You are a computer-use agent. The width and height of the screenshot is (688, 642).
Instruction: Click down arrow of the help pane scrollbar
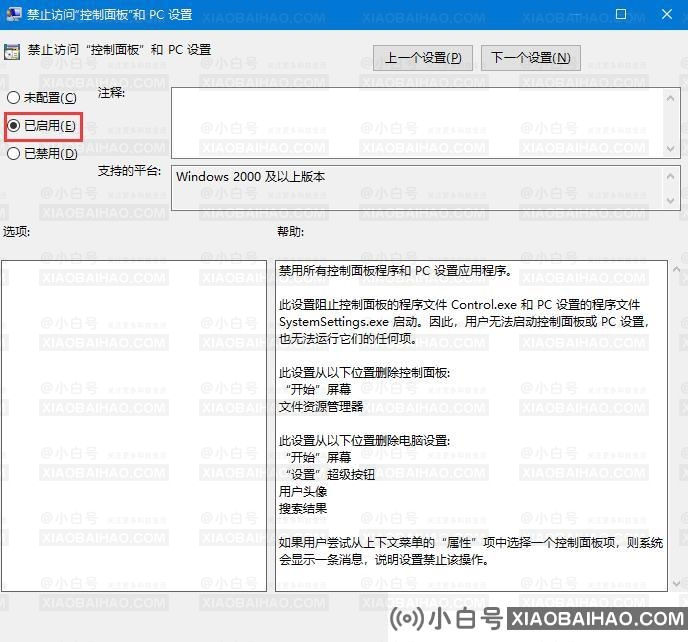tap(676, 583)
